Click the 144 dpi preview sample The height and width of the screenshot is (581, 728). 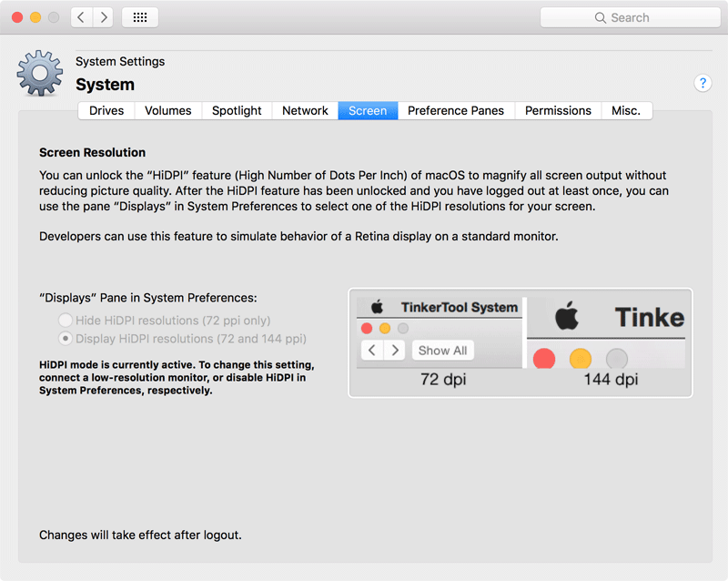point(606,332)
